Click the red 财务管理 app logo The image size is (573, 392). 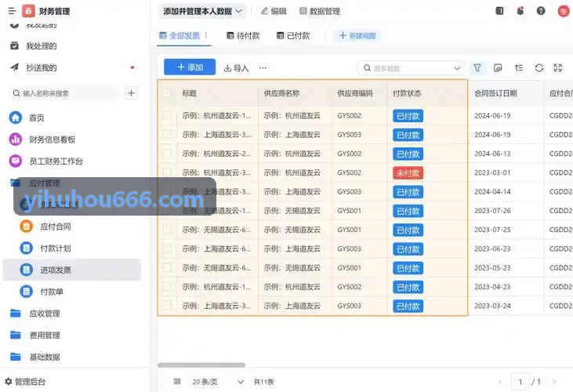28,11
